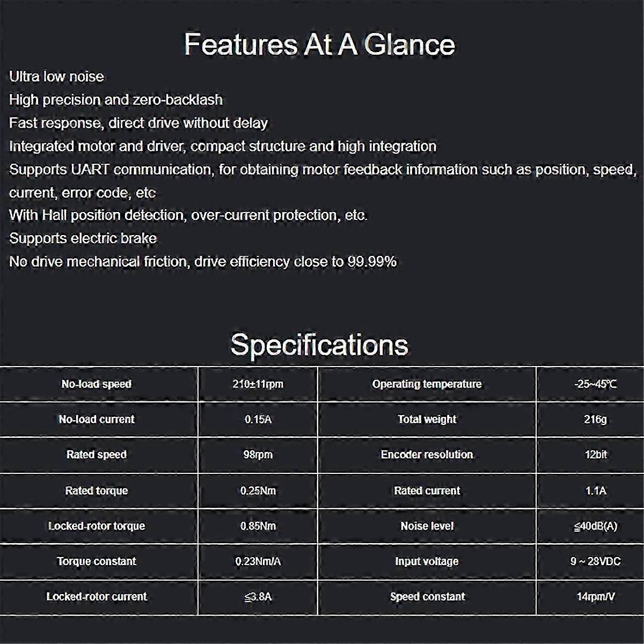Click "High precision and zero-backlash" text

point(116,100)
